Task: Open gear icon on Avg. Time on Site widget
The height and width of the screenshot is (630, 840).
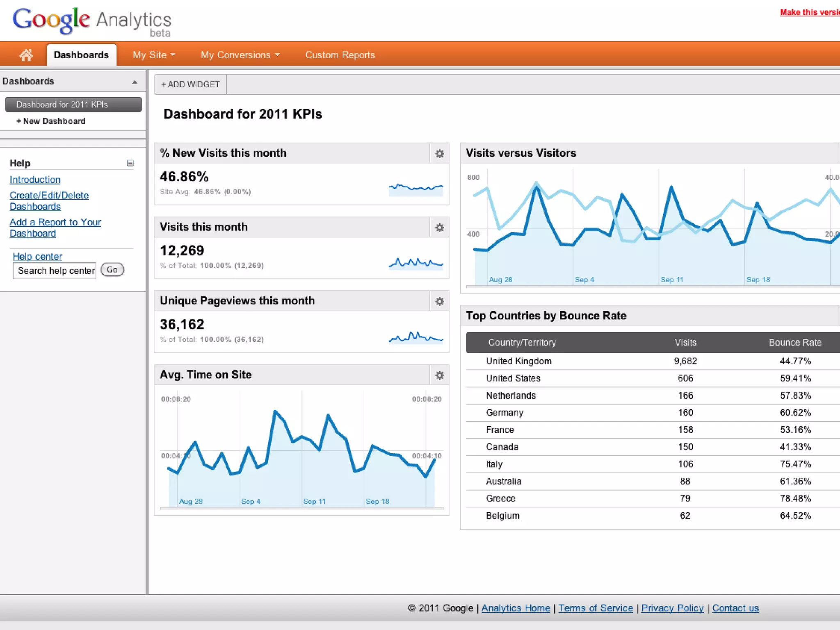Action: tap(439, 375)
